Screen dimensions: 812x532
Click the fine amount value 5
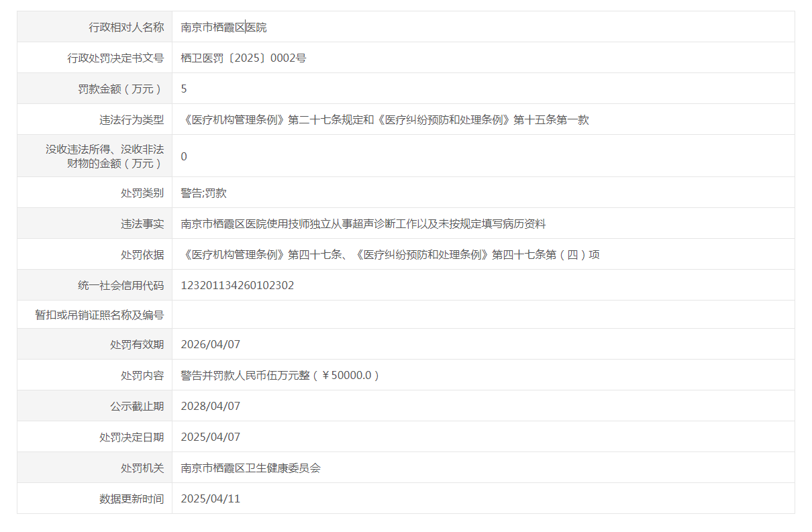coord(185,89)
